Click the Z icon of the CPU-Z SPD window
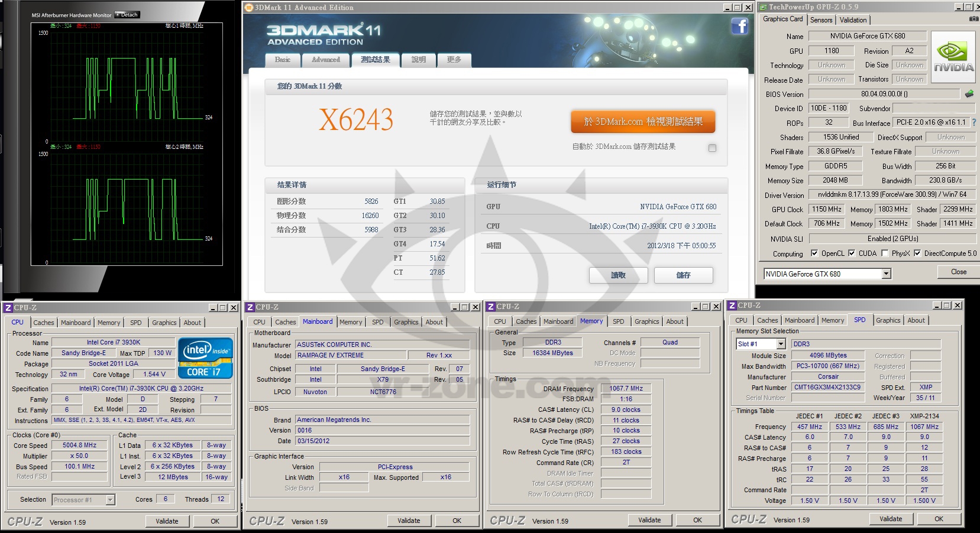 tap(732, 305)
